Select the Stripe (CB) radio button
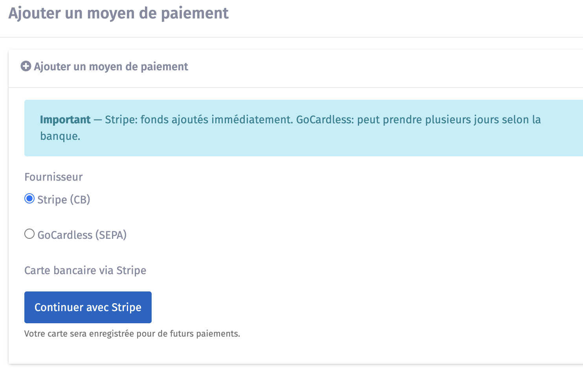583x392 pixels. (x=29, y=199)
